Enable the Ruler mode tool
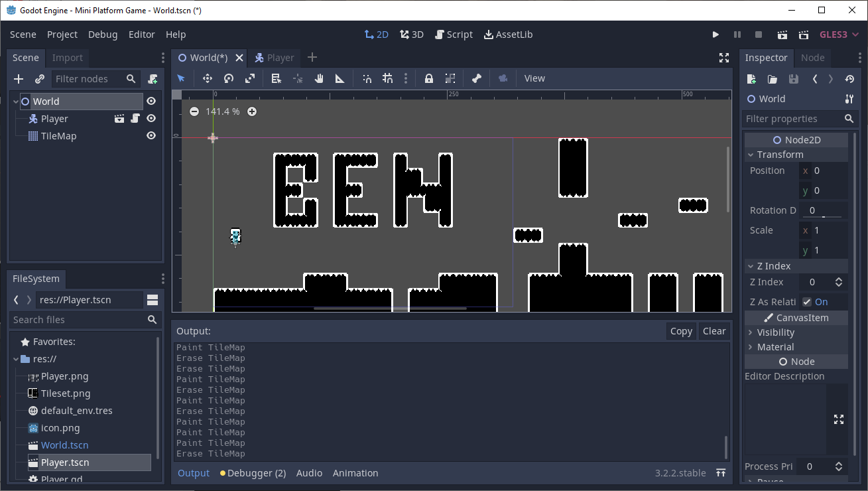868x491 pixels. [x=340, y=78]
